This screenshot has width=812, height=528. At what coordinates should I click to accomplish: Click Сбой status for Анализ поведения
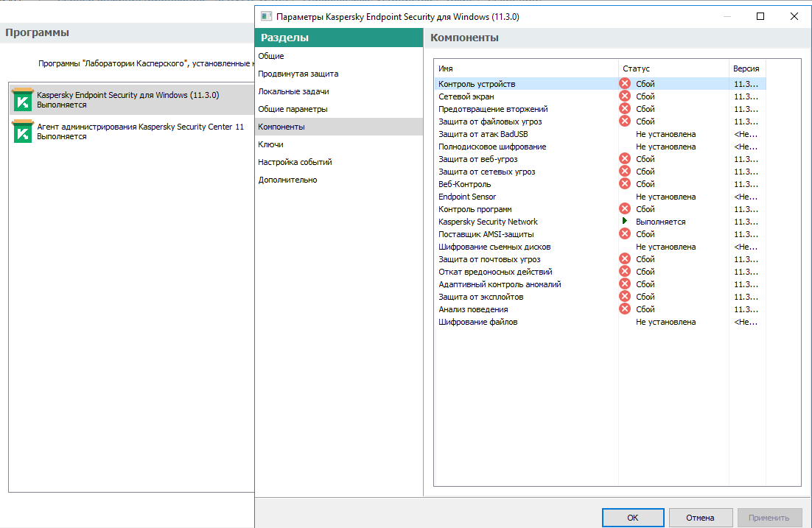[645, 309]
